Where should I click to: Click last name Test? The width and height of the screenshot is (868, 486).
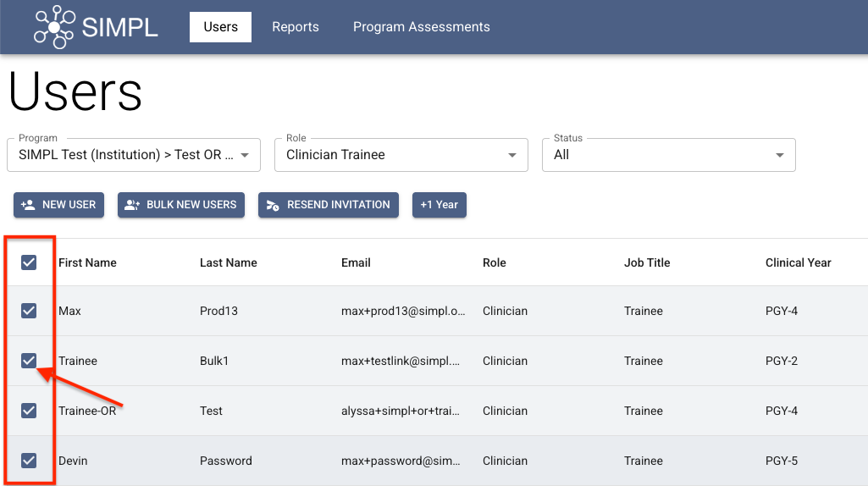coord(211,411)
